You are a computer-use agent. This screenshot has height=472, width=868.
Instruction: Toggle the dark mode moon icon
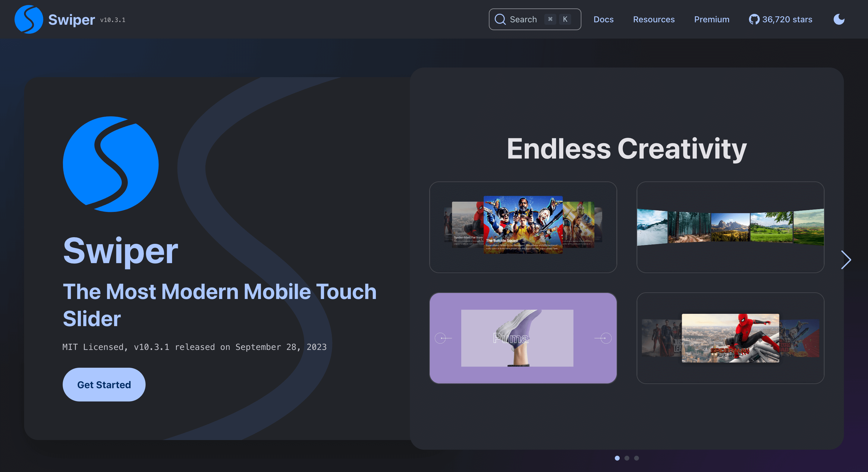pyautogui.click(x=839, y=19)
